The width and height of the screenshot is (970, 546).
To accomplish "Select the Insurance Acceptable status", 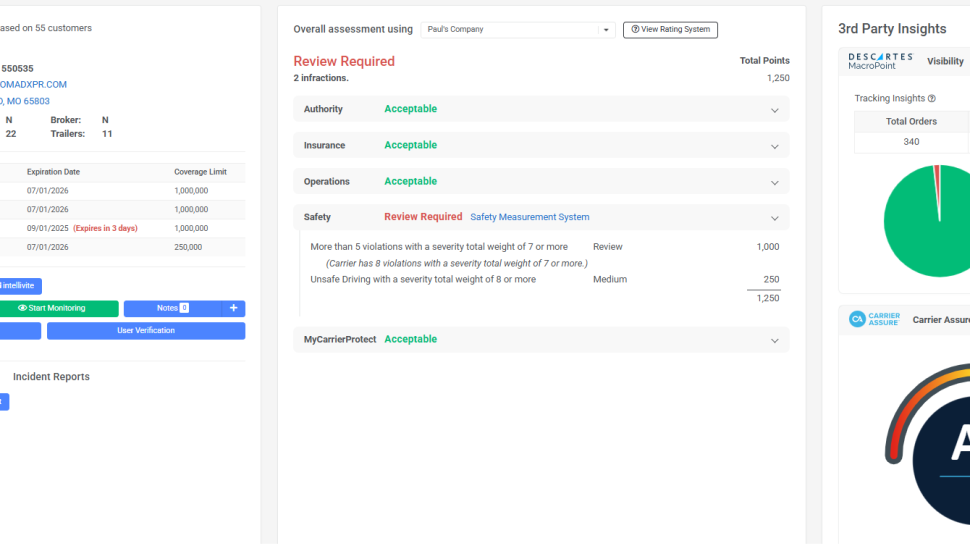I will tap(411, 145).
